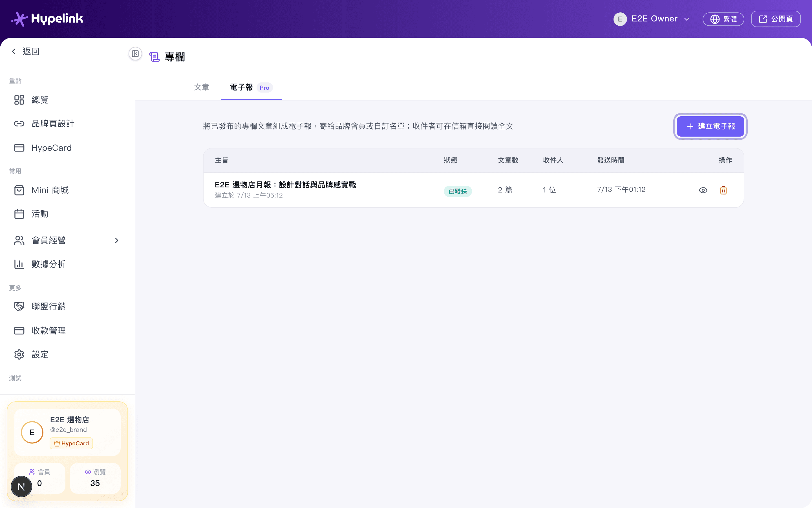This screenshot has height=508, width=812.
Task: Open HypeCard card icon
Action: [x=19, y=148]
